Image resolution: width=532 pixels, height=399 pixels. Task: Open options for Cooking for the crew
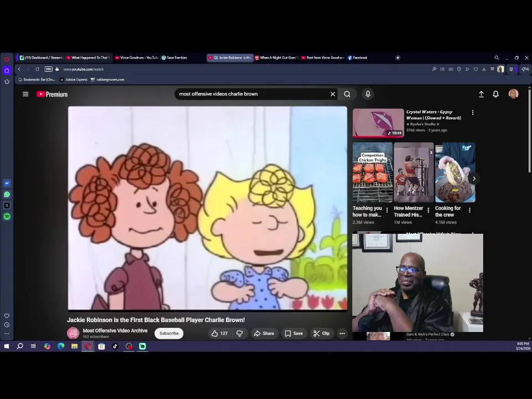tap(469, 211)
